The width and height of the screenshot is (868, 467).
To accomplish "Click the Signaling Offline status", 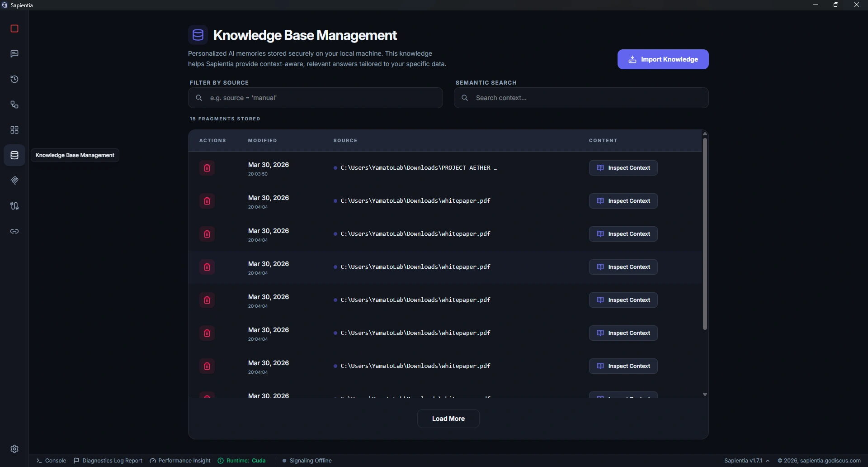I will (307, 461).
